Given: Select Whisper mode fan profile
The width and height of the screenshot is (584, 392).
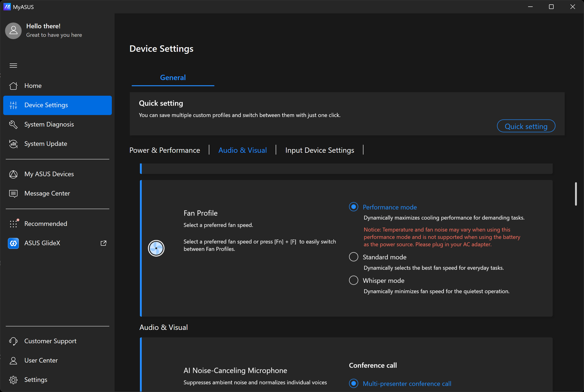Looking at the screenshot, I should pyautogui.click(x=353, y=280).
